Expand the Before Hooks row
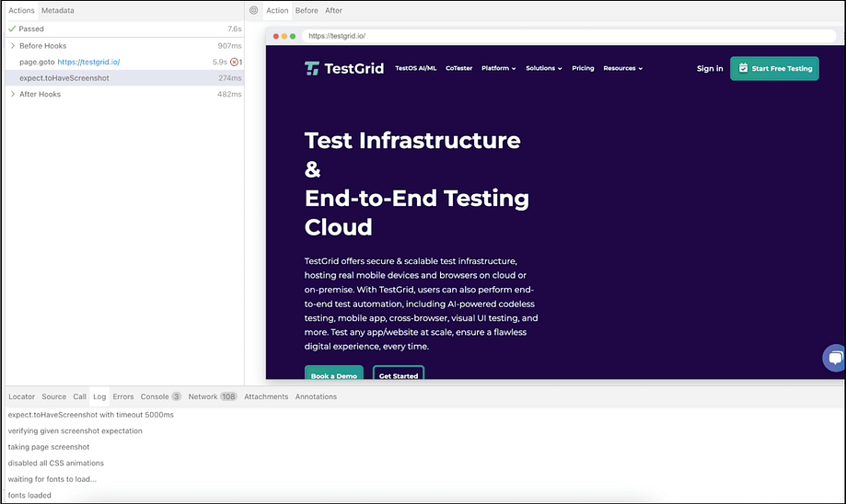Image resolution: width=846 pixels, height=504 pixels. 13,46
